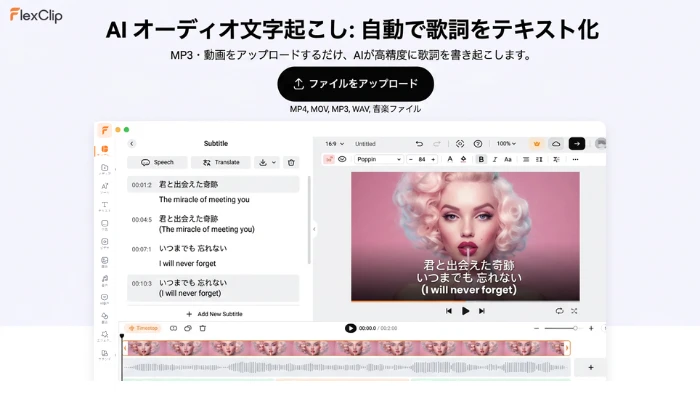Open the Text (T) sidebar icon
700x400 pixels.
point(104,205)
